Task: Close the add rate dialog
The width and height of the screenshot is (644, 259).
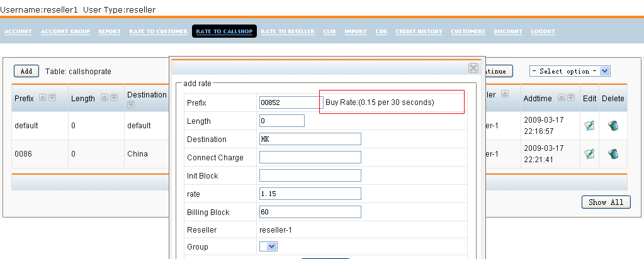Action: [x=473, y=68]
